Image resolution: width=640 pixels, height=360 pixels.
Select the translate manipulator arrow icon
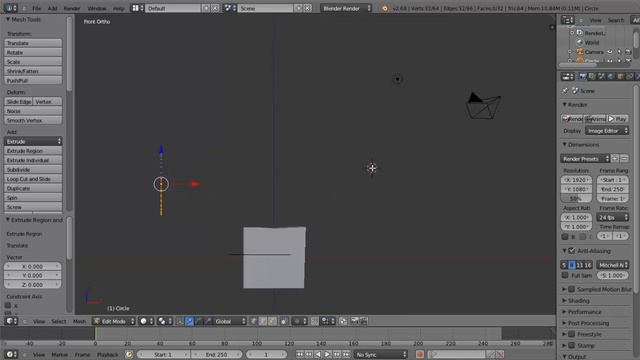(x=189, y=321)
